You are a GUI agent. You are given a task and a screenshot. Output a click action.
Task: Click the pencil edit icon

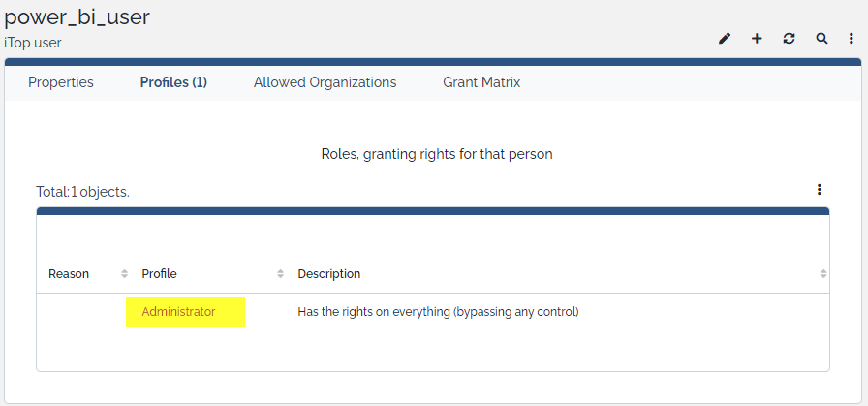tap(725, 39)
